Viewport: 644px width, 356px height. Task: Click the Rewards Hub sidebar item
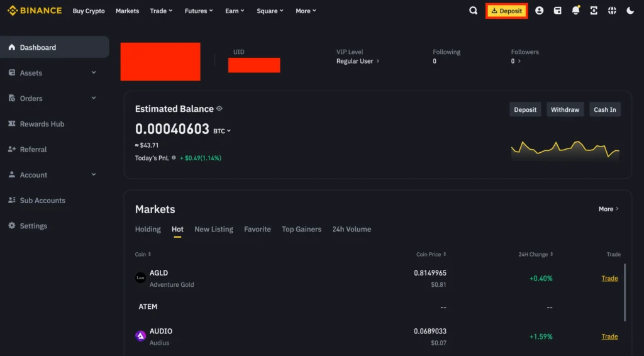[54, 124]
